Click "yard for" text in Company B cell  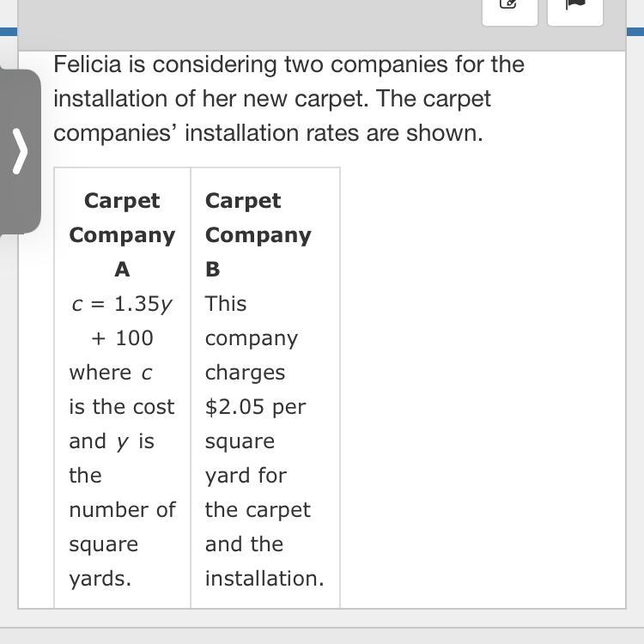click(246, 476)
